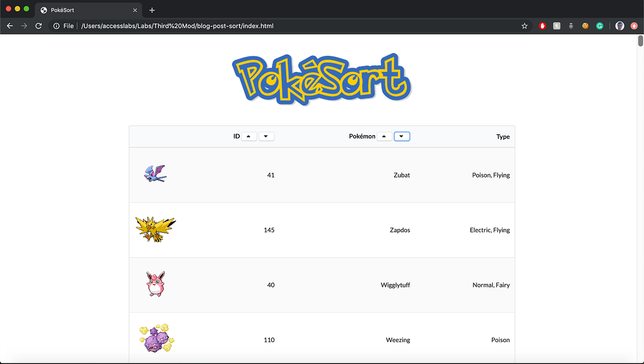Open the browser profile avatar icon

(620, 25)
